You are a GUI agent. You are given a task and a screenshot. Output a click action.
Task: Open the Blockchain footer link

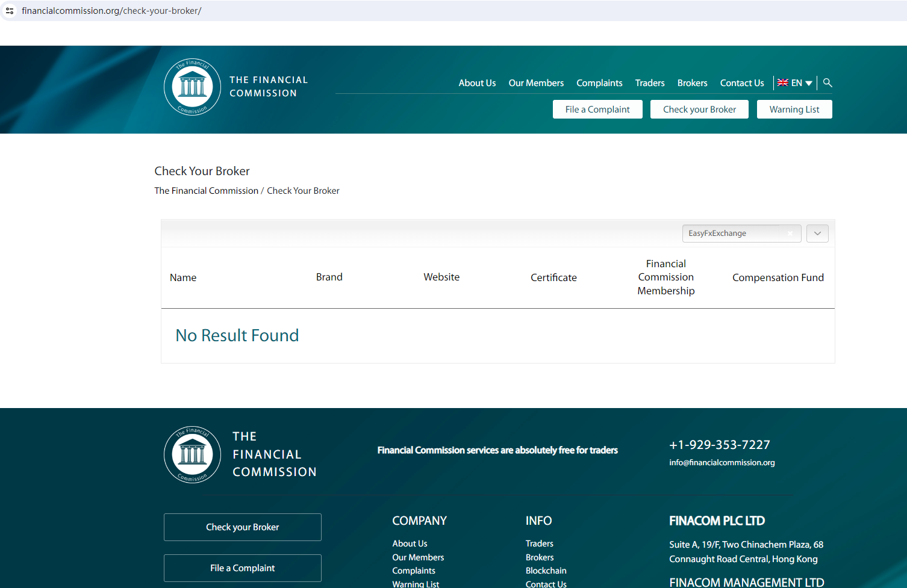pyautogui.click(x=546, y=571)
